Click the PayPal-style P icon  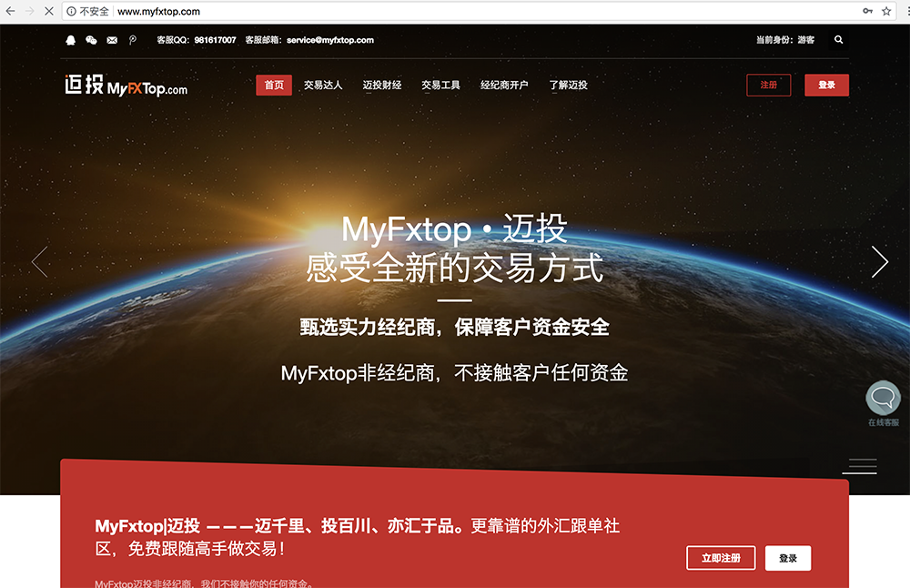tap(132, 40)
